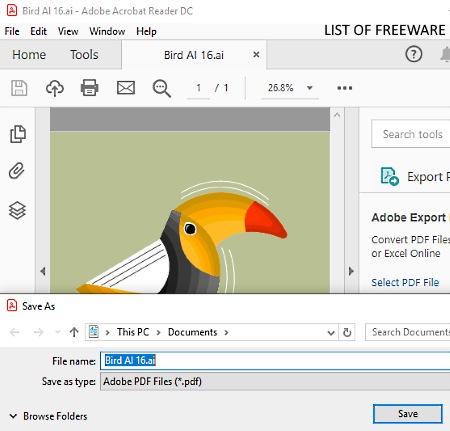Expand chevron after Documents in path
This screenshot has height=431, width=450.
(226, 332)
